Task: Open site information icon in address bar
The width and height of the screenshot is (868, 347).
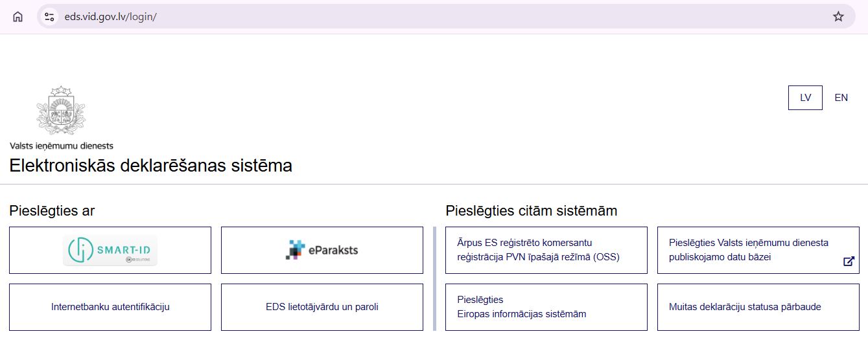Action: 49,17
